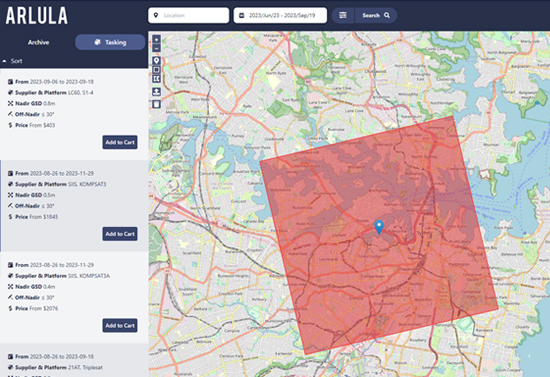Screen dimensions: 550x377
Task: Click the trash delete shapes icon
Action: coord(156,104)
